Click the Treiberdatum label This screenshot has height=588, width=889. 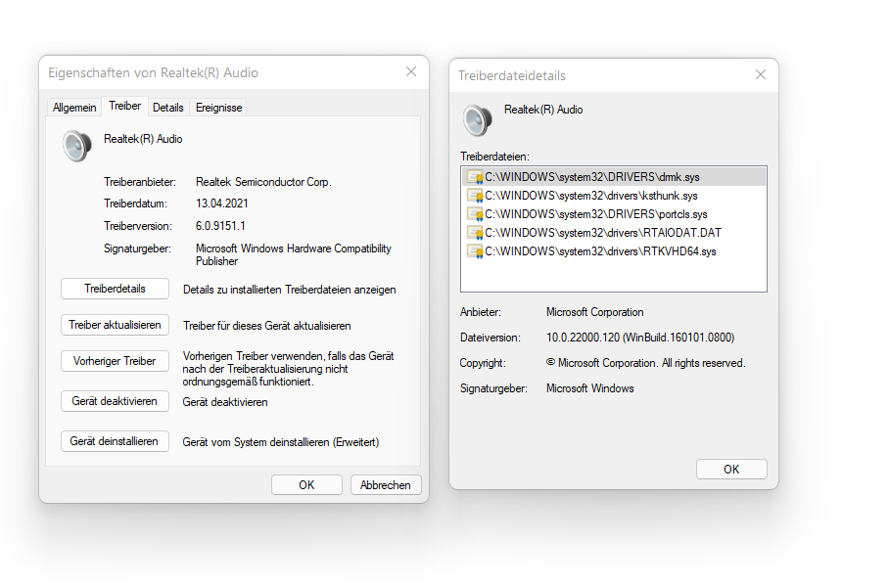click(x=135, y=204)
